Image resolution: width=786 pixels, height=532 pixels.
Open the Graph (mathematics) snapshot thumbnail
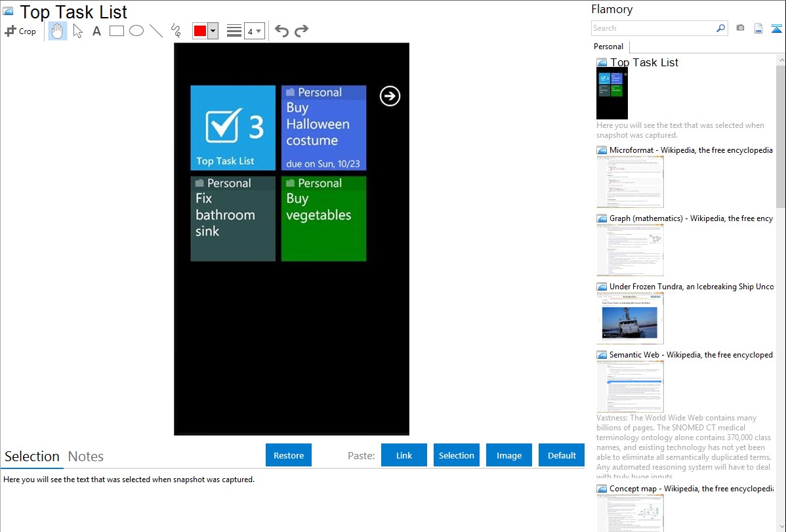(x=630, y=250)
